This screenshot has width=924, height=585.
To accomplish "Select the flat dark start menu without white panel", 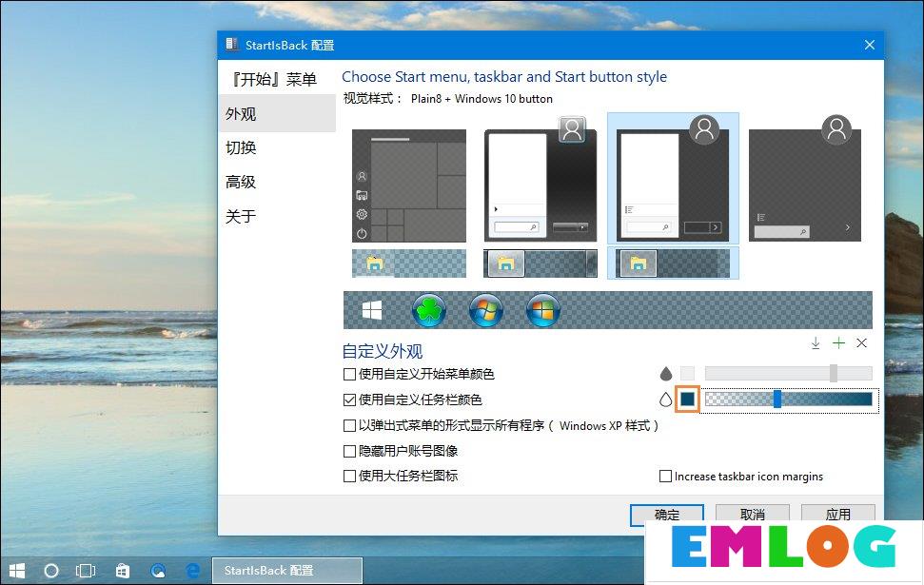I will (805, 179).
